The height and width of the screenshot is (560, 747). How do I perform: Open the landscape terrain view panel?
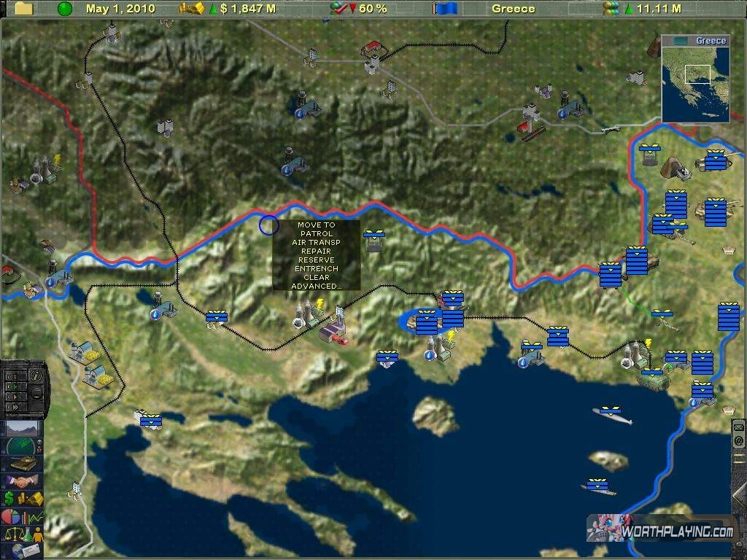point(23,429)
